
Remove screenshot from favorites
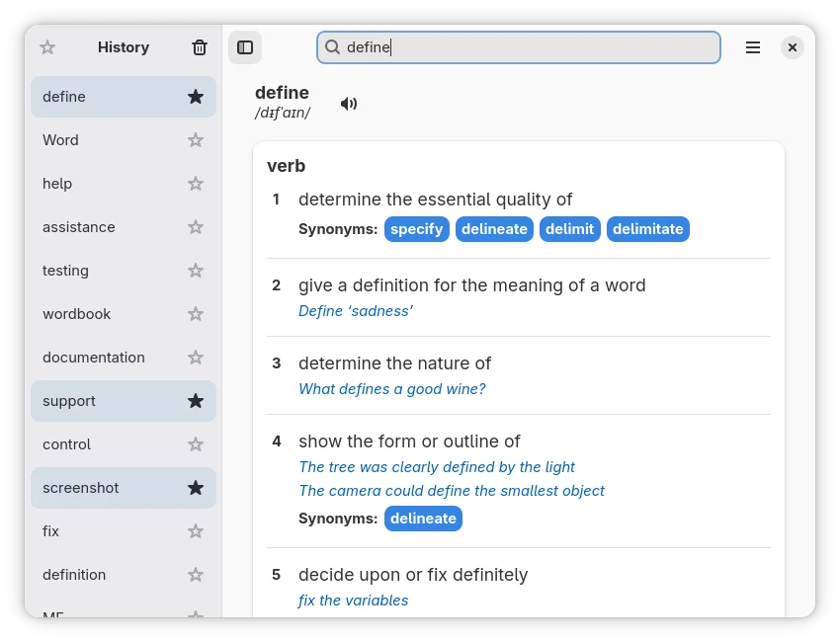(x=196, y=488)
